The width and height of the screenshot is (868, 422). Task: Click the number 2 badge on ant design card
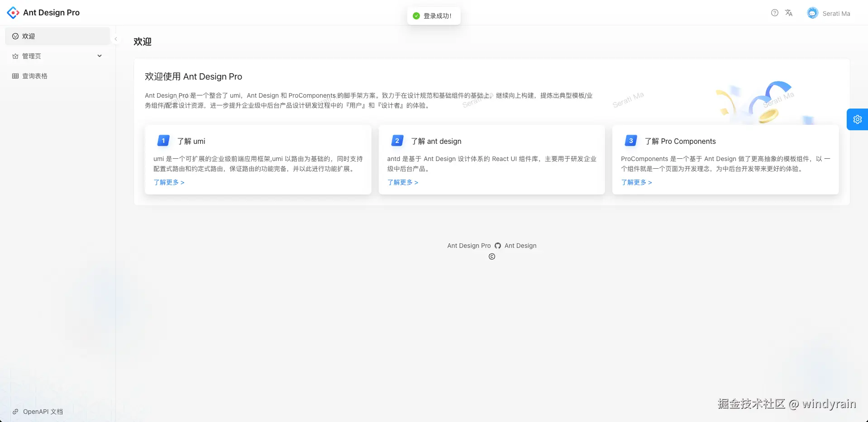(x=397, y=141)
